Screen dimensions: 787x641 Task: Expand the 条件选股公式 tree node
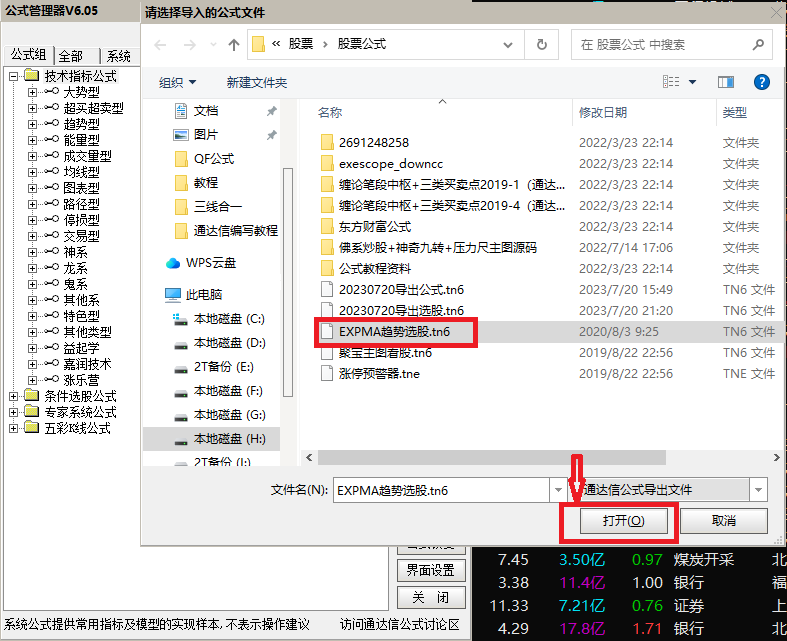(13, 396)
